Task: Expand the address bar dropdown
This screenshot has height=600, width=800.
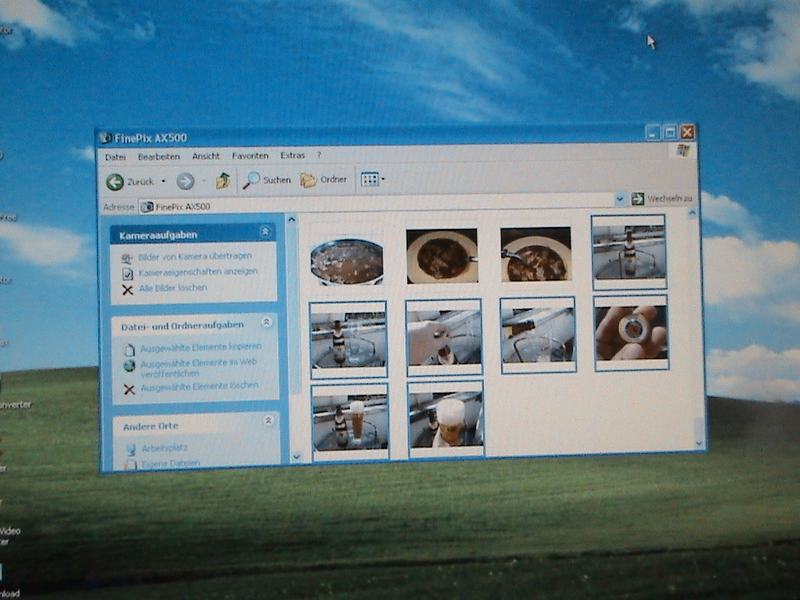Action: [x=620, y=199]
